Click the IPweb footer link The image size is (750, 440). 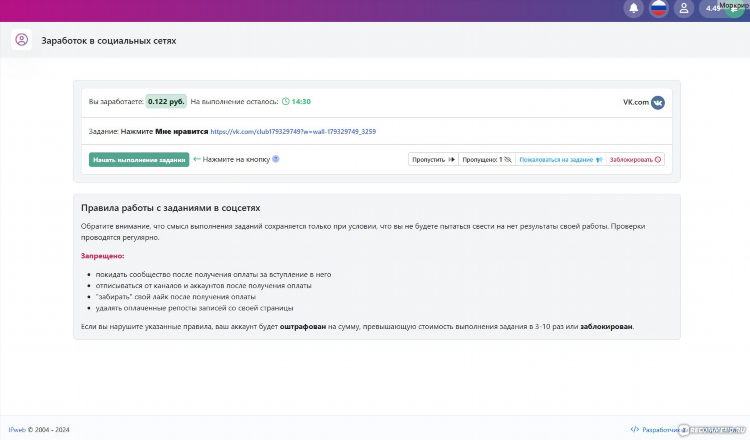click(x=17, y=429)
